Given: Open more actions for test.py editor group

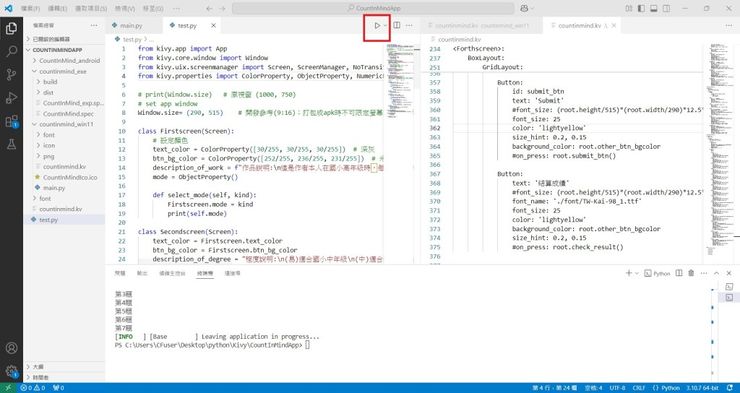Looking at the screenshot, I should 409,25.
